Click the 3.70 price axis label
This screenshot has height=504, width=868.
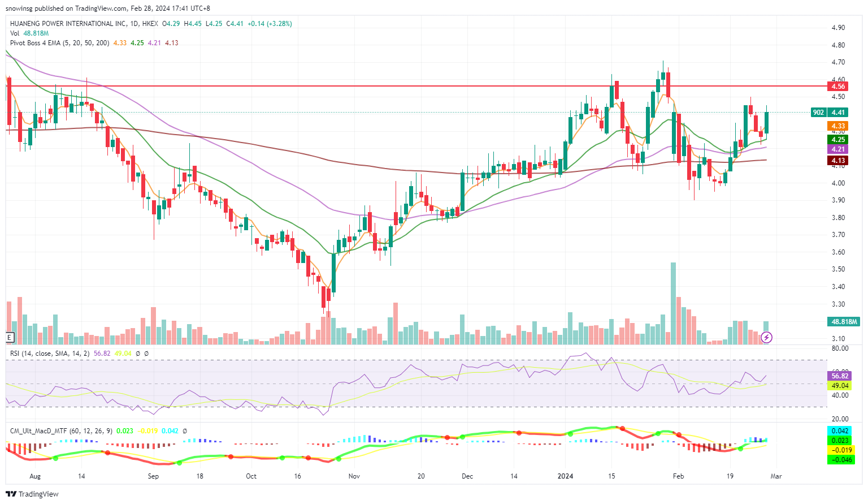(838, 235)
